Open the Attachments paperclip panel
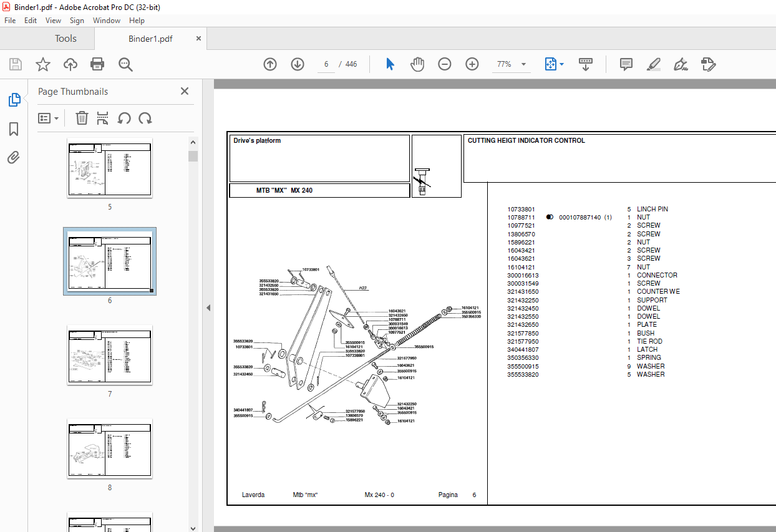 (14, 157)
